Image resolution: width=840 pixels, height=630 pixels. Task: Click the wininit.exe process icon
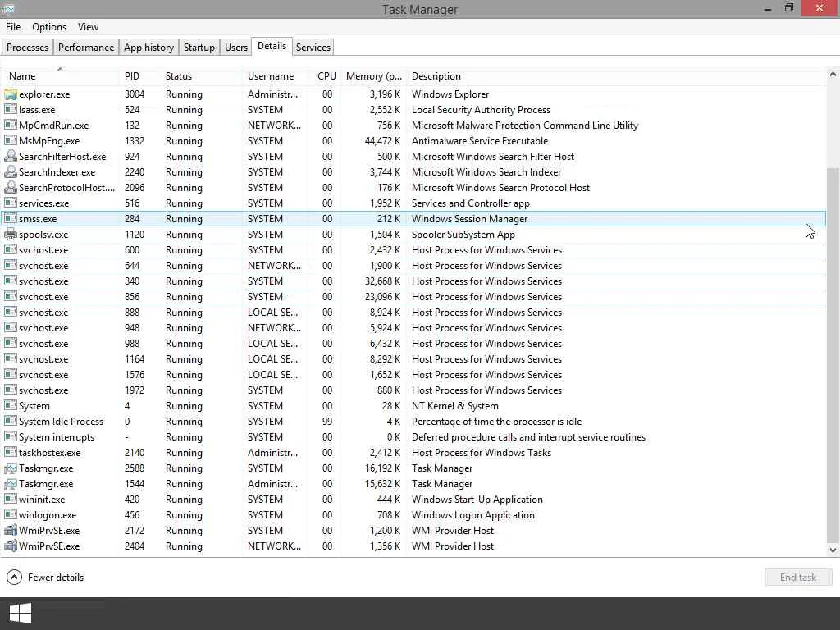point(10,500)
